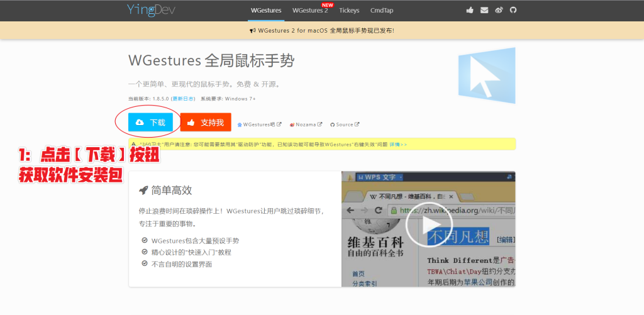Click the megaphone icon in announcement banner

tap(253, 31)
